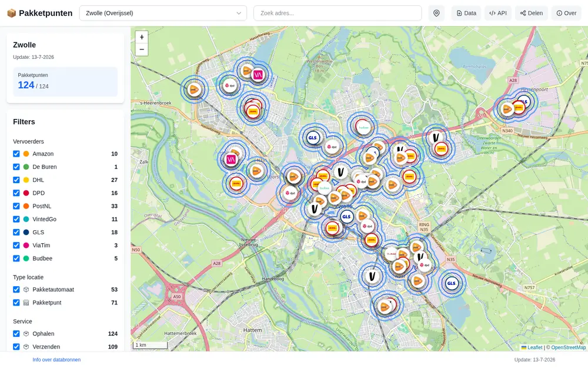Screen dimensions: 588x368
Task: Click the Pakketautomaat locker icon
Action: coord(26,290)
